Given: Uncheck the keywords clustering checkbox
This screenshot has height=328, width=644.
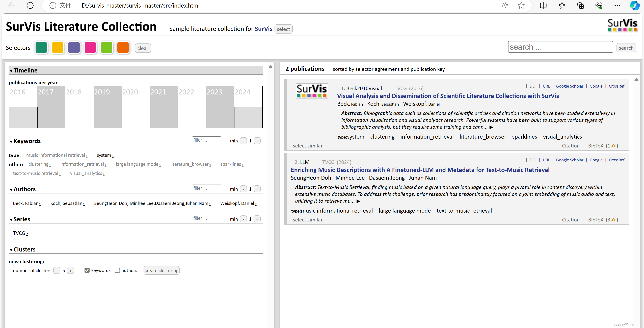Looking at the screenshot, I should [x=87, y=270].
